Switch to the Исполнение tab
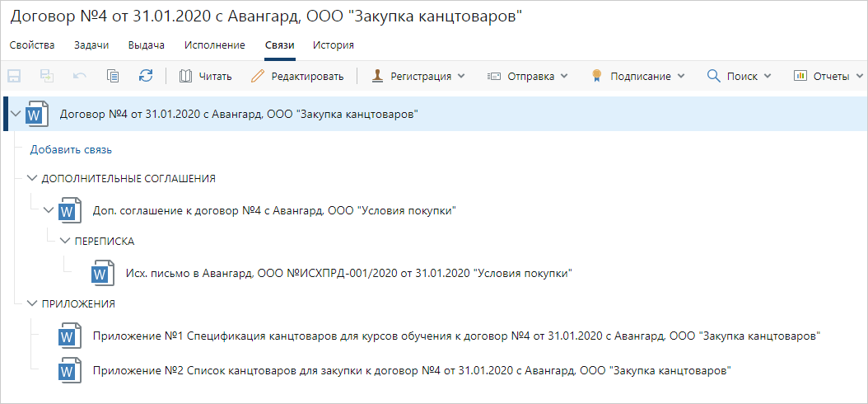Image resolution: width=868 pixels, height=404 pixels. pos(215,45)
